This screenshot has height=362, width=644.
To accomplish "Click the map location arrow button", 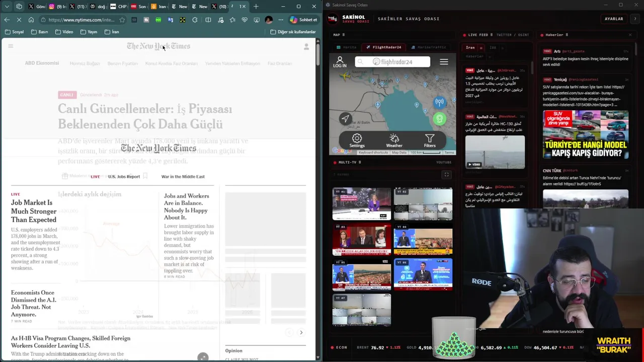I will pyautogui.click(x=345, y=119).
